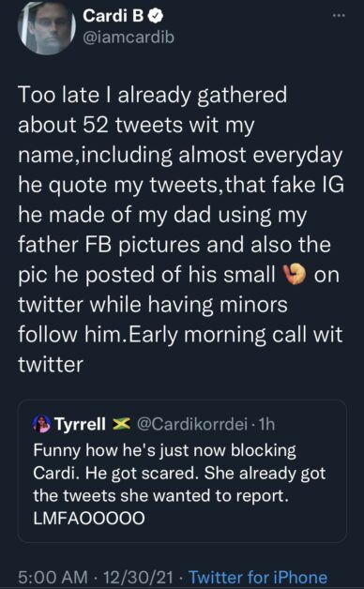
Task: Click the 12/30/21 date
Action: [138, 577]
